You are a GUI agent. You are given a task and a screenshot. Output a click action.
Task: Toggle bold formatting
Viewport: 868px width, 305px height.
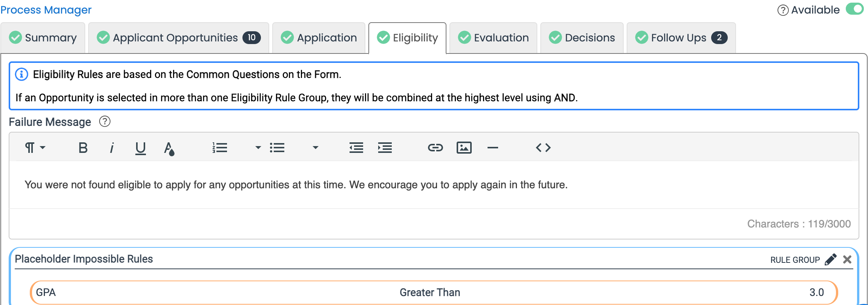pyautogui.click(x=83, y=148)
